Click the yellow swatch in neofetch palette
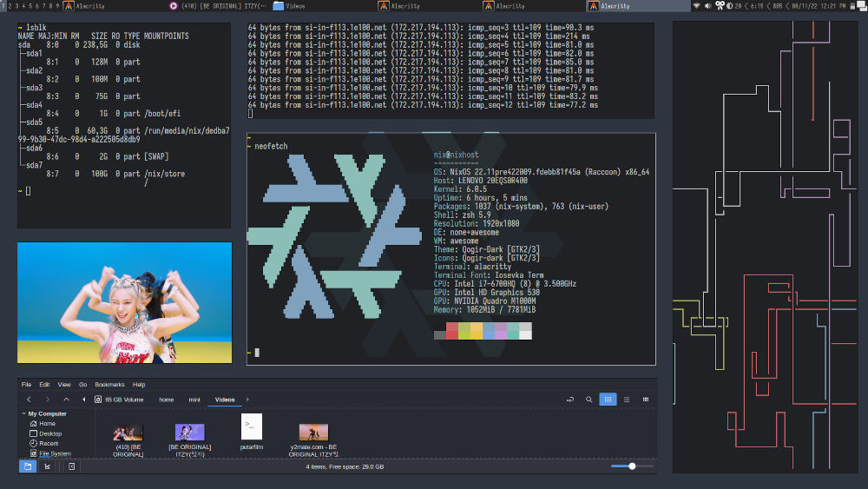868x489 pixels. [x=477, y=331]
